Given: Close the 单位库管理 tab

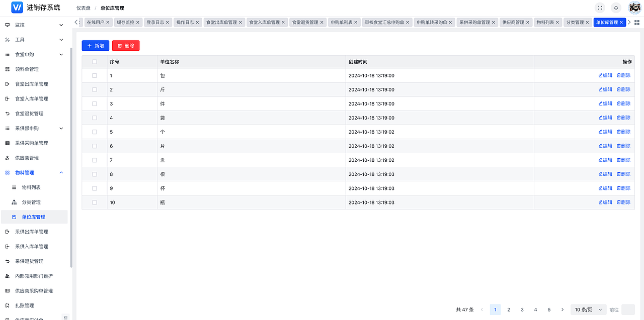Looking at the screenshot, I should coord(621,23).
